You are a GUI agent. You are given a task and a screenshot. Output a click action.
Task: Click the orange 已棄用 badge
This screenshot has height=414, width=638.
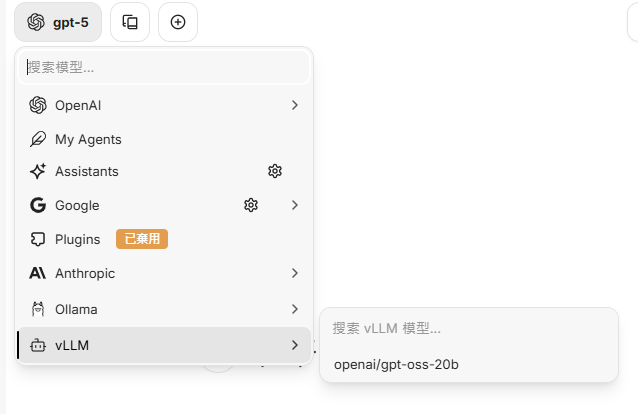(x=142, y=239)
